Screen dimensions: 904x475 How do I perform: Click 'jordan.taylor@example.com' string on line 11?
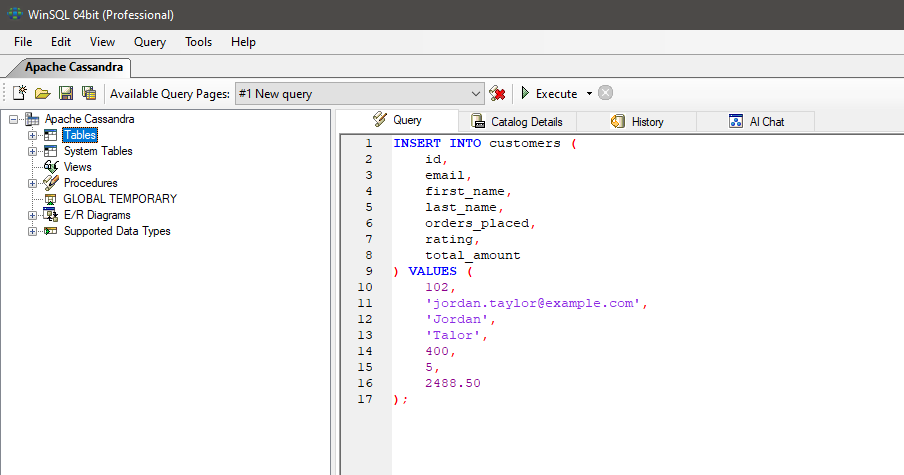pyautogui.click(x=533, y=303)
